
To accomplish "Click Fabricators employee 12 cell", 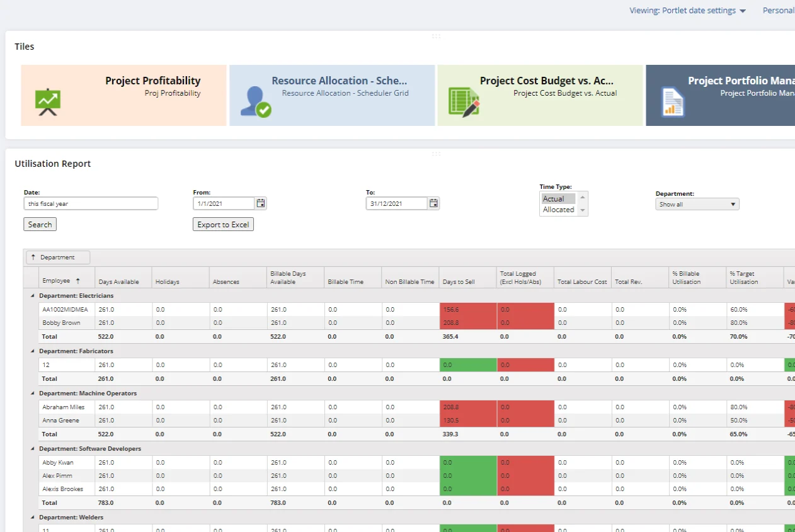I will click(66, 365).
